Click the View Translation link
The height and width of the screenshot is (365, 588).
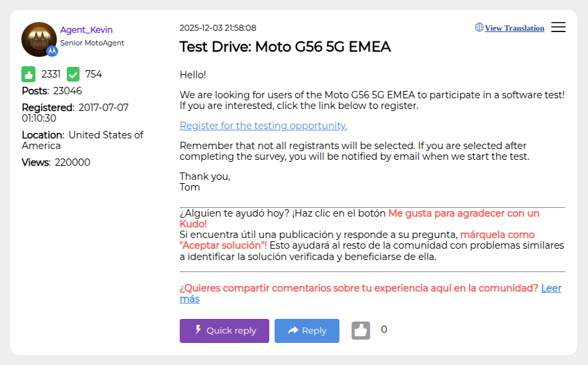click(x=514, y=28)
